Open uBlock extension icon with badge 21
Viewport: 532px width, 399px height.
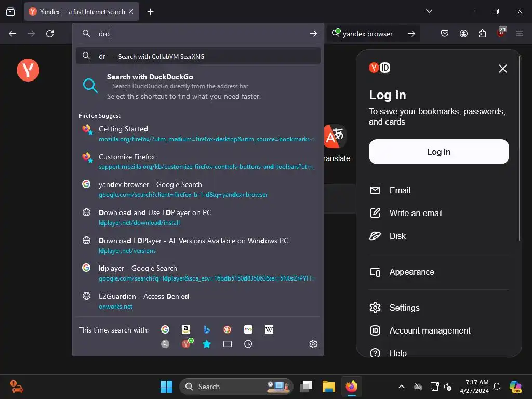pyautogui.click(x=501, y=33)
